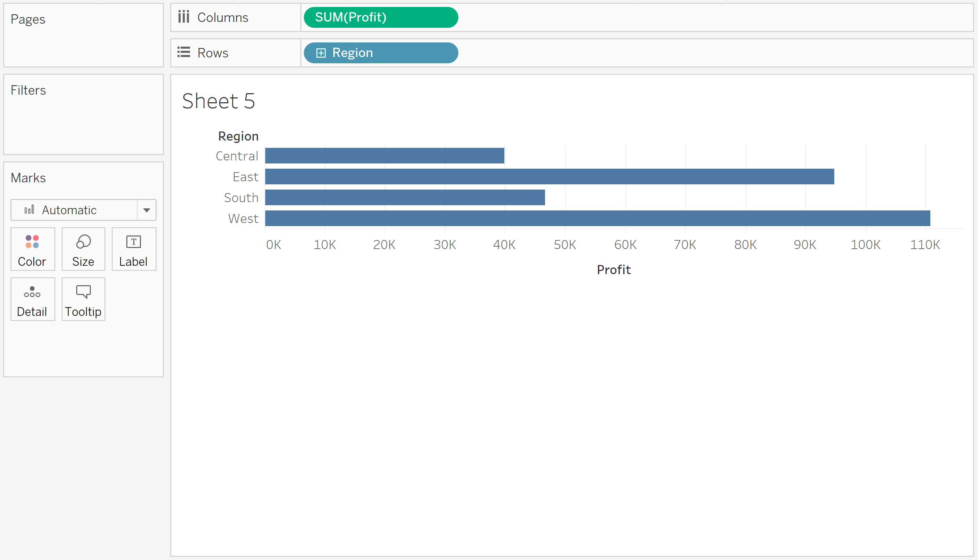
Task: Select the East profit bar
Action: 549,177
